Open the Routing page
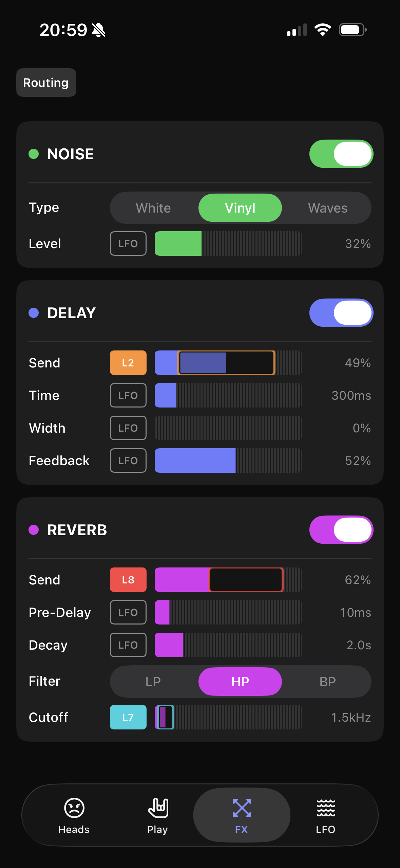This screenshot has width=400, height=868. coord(46,83)
